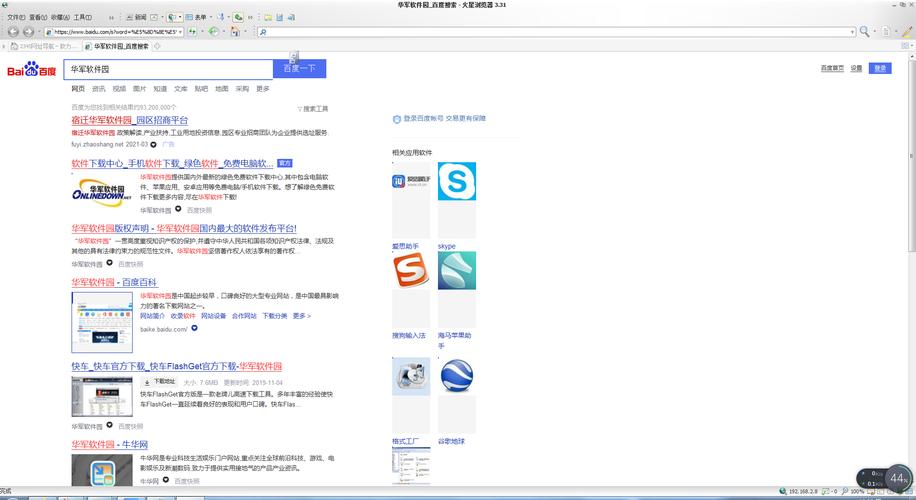Open the 工具 menu
Screen dimensions: 916x500
pos(81,17)
